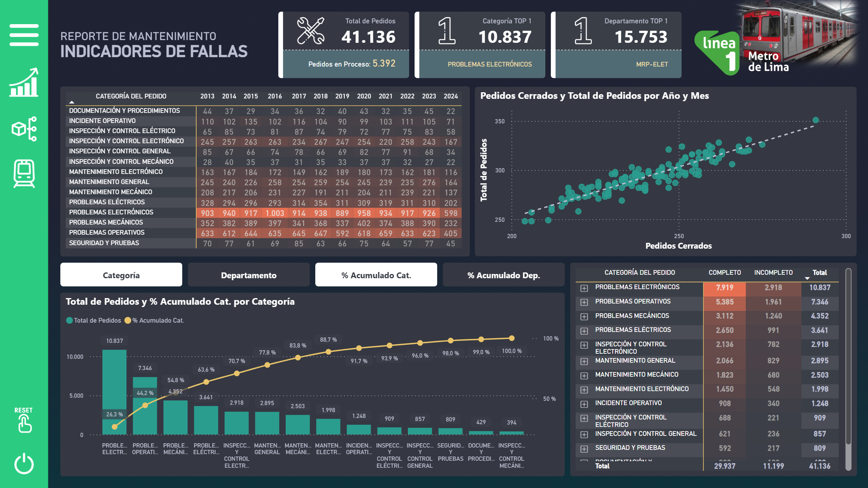The height and width of the screenshot is (488, 868).
Task: Sort matrix by the Total column header
Action: (x=819, y=273)
